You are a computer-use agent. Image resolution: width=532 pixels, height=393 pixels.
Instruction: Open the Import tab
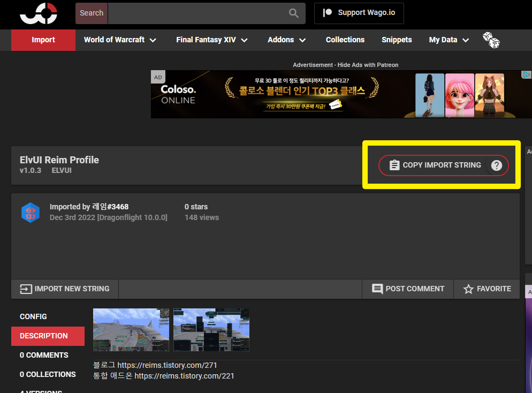pyautogui.click(x=43, y=40)
